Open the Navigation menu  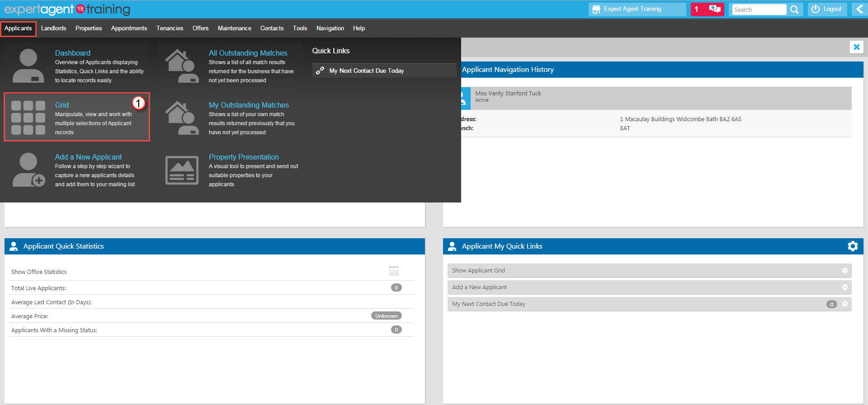[330, 28]
